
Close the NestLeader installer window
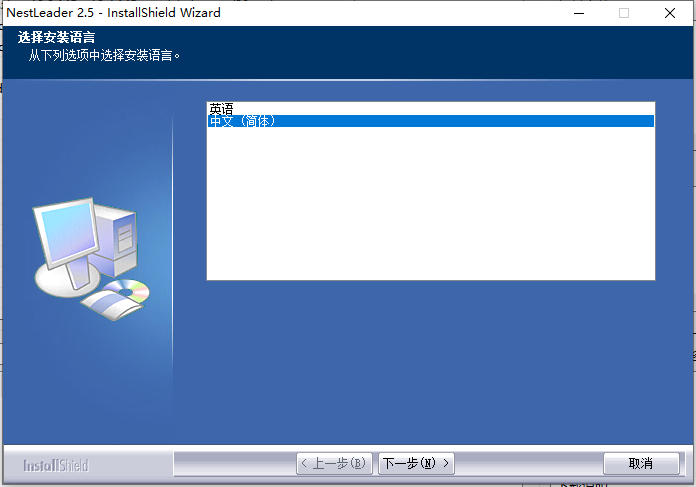coord(670,13)
